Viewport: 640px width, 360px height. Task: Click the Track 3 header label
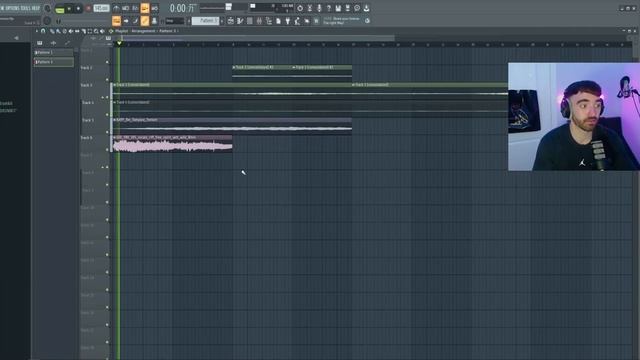coord(87,85)
